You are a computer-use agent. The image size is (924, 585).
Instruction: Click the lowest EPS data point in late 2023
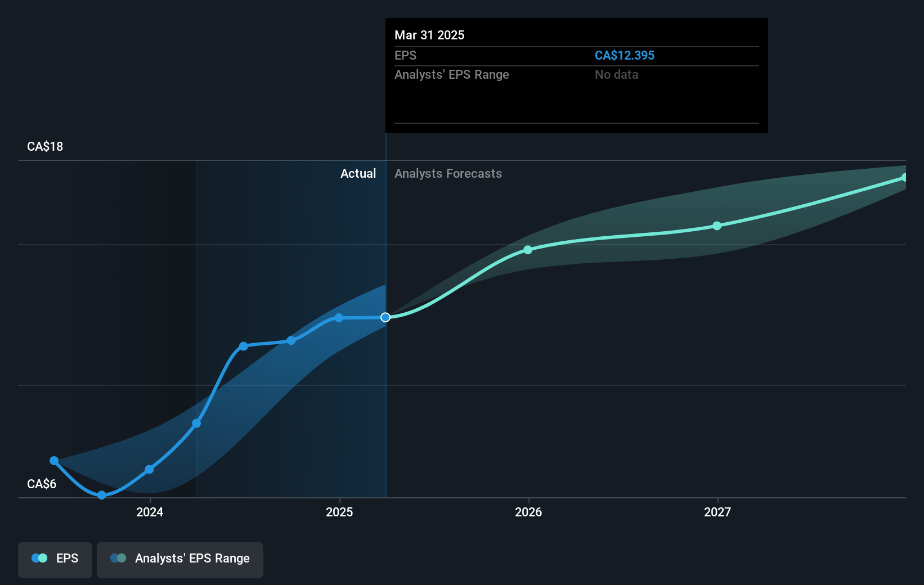coord(101,495)
